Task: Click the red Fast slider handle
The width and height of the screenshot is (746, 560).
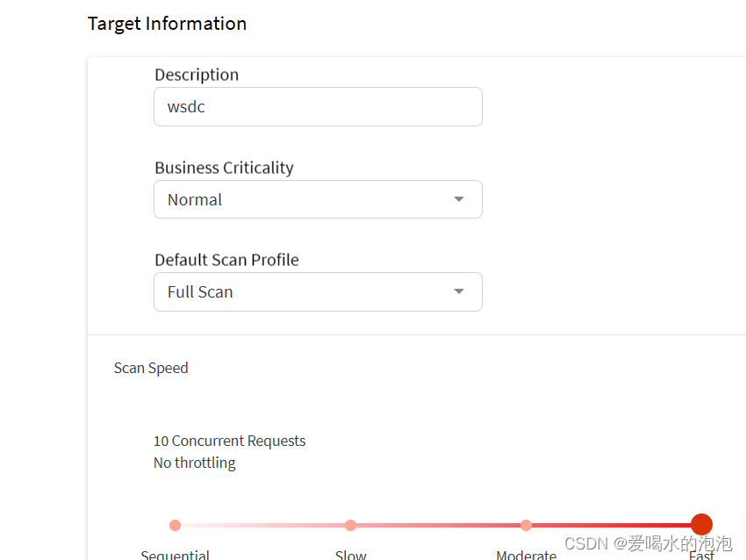Action: [701, 524]
